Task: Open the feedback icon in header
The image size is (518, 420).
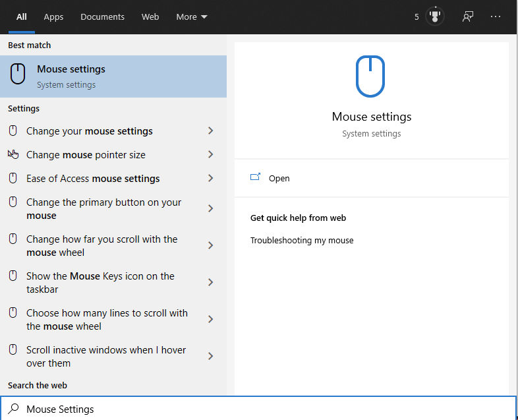Action: click(468, 16)
